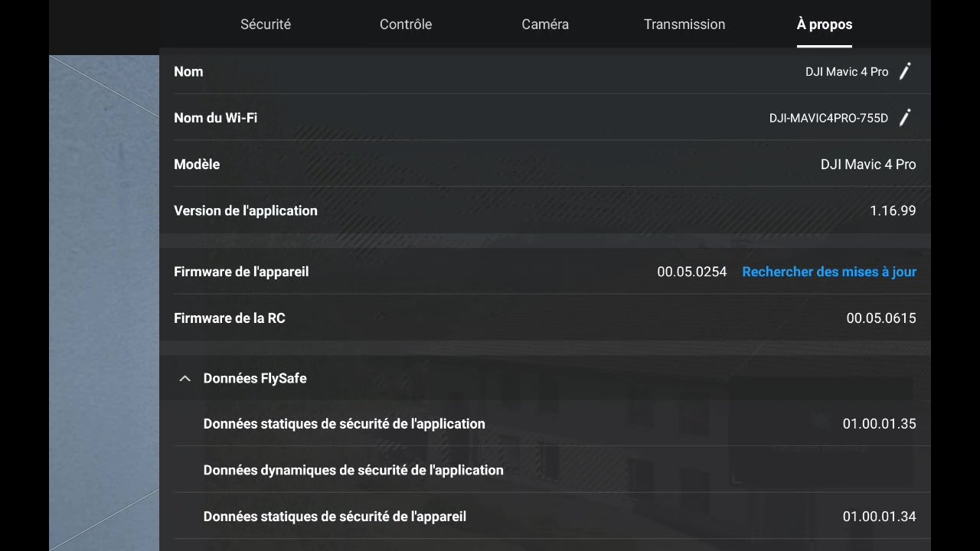Collapse the Données FlySafe section
This screenshot has width=980, height=551.
click(x=185, y=378)
